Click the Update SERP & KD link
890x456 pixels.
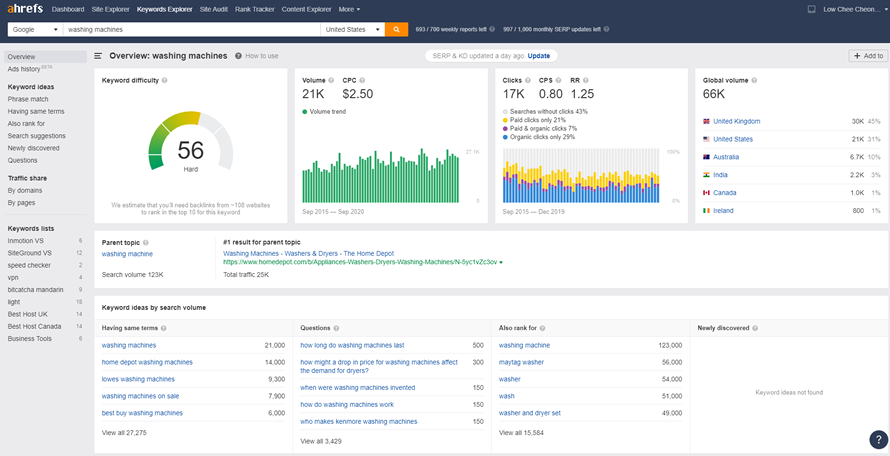point(539,56)
